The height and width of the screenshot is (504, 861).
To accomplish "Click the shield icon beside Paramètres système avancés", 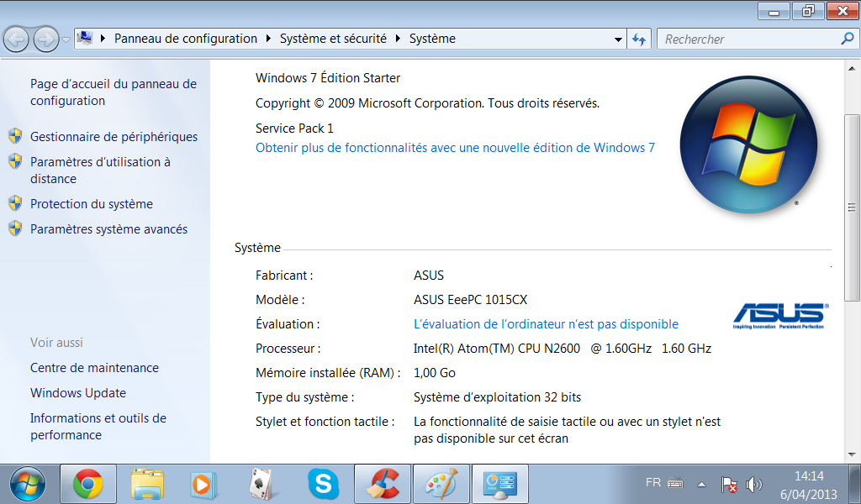I will click(15, 228).
